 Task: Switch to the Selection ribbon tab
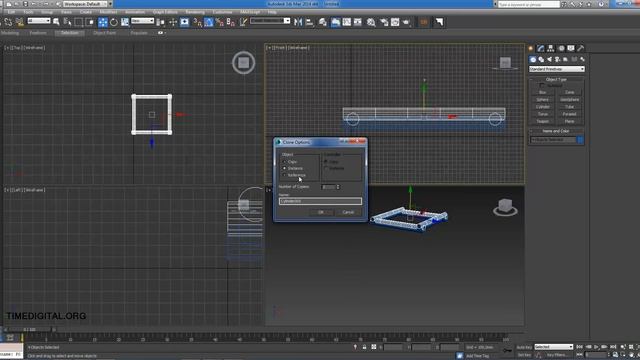(70, 33)
